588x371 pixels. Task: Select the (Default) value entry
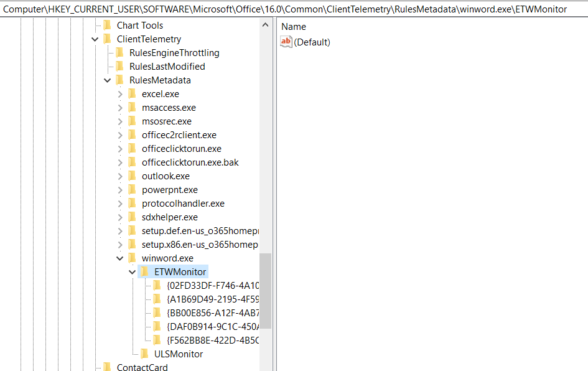coord(312,42)
